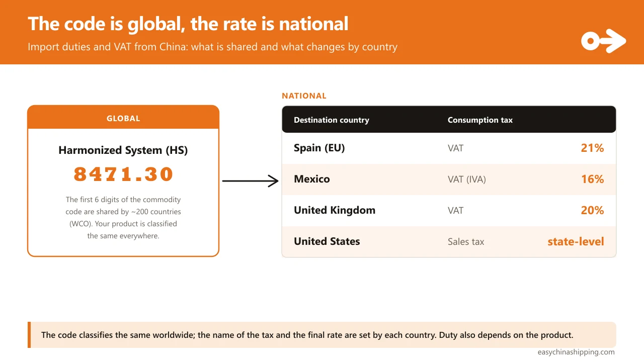Click the VAT cell in United Kingdom row

[455, 211]
